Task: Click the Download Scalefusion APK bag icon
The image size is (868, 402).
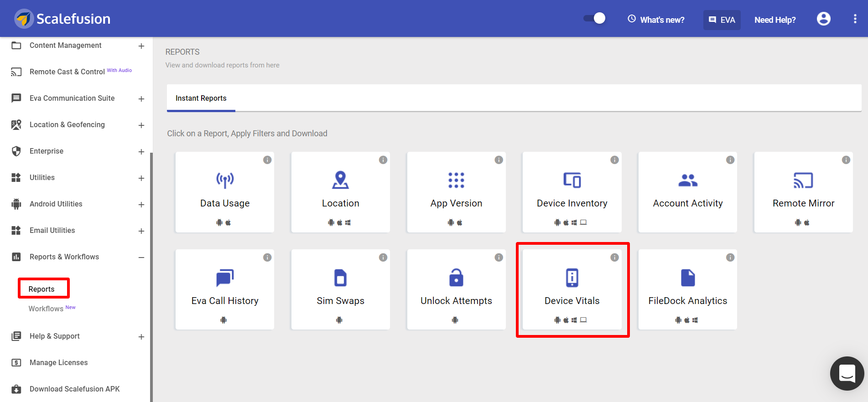Action: tap(16, 389)
